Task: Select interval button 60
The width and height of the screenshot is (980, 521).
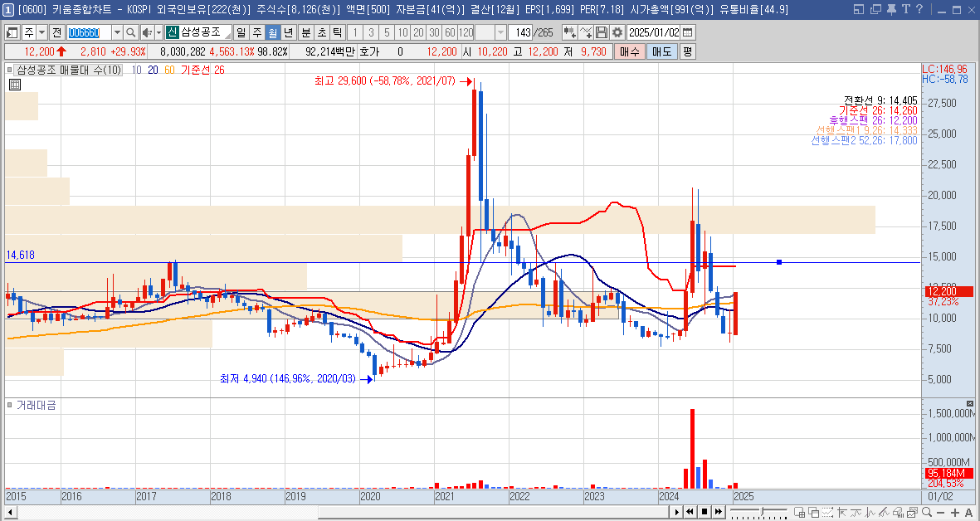Action: click(450, 32)
